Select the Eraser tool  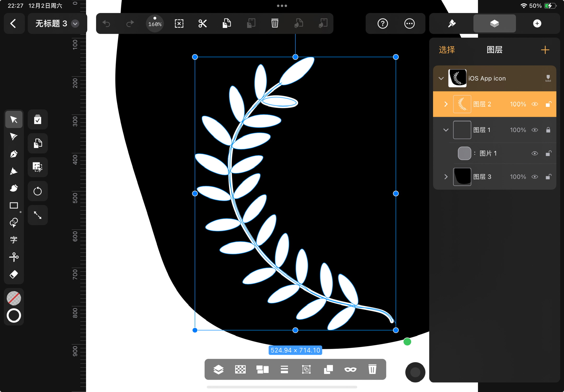click(14, 274)
